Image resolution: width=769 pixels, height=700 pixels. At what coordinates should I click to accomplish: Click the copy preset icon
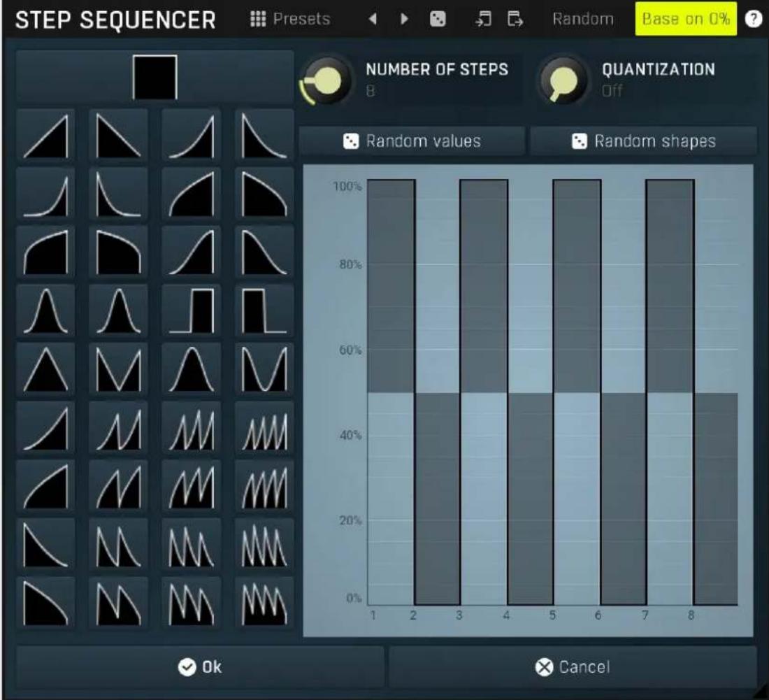point(484,19)
